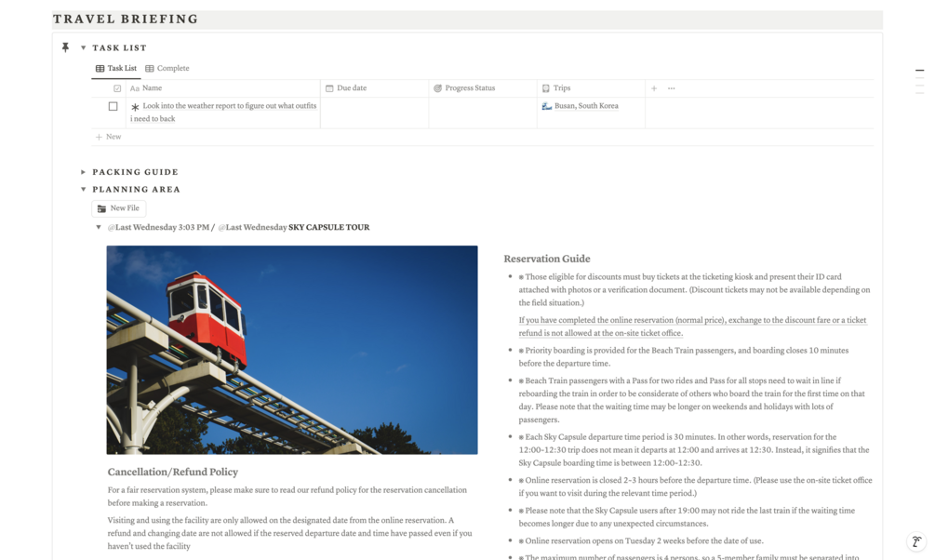Click the empty Due date cell for weather task

pos(375,113)
